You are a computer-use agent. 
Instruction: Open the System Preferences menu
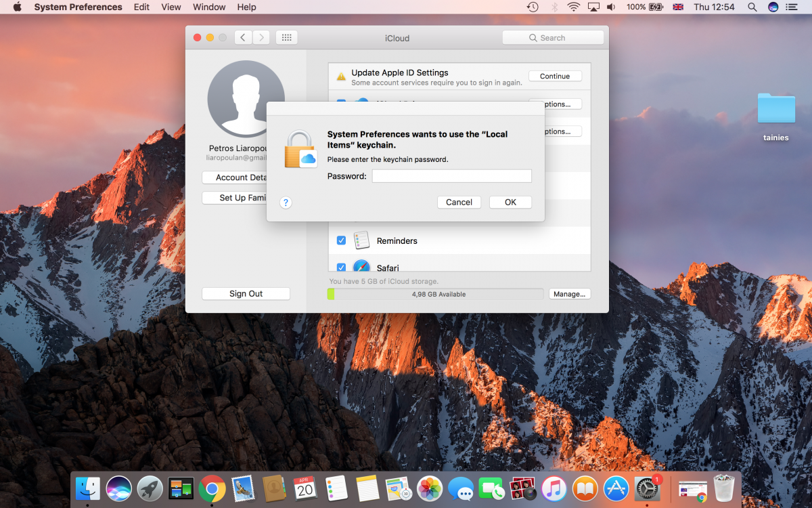pos(78,7)
